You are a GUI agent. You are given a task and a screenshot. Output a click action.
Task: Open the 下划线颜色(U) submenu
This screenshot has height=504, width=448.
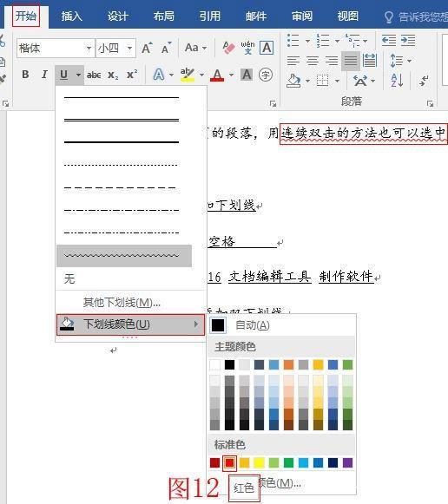coord(130,324)
